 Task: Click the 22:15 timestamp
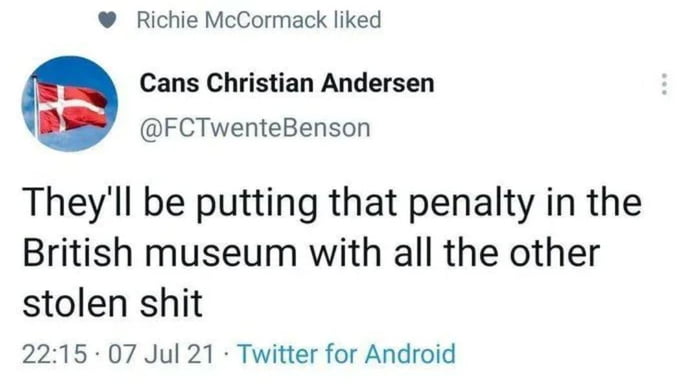pos(54,355)
